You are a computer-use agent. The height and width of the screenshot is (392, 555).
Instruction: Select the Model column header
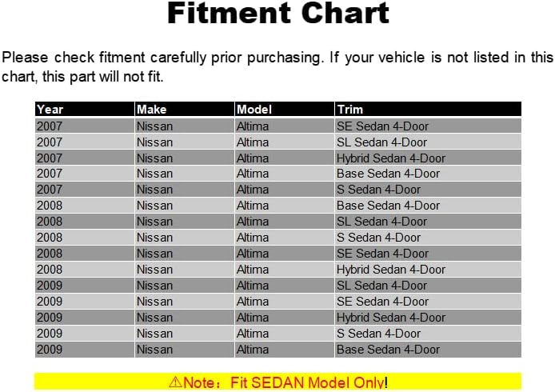[x=285, y=109]
